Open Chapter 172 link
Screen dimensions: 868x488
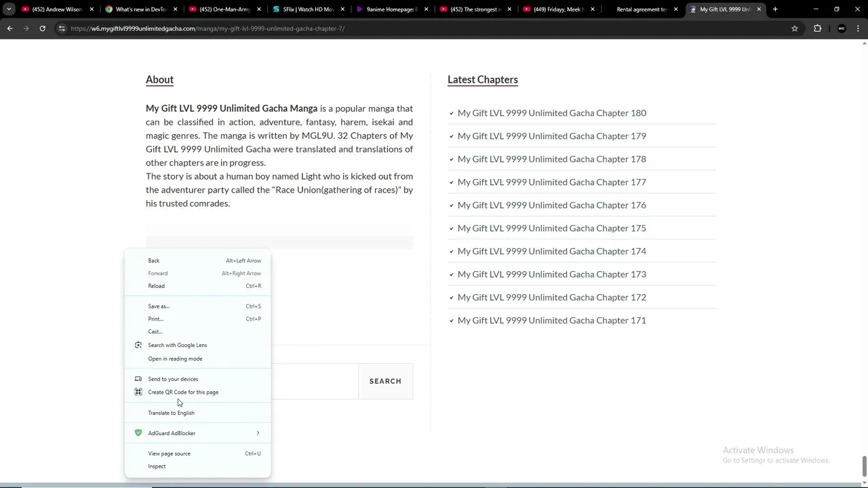pyautogui.click(x=551, y=298)
